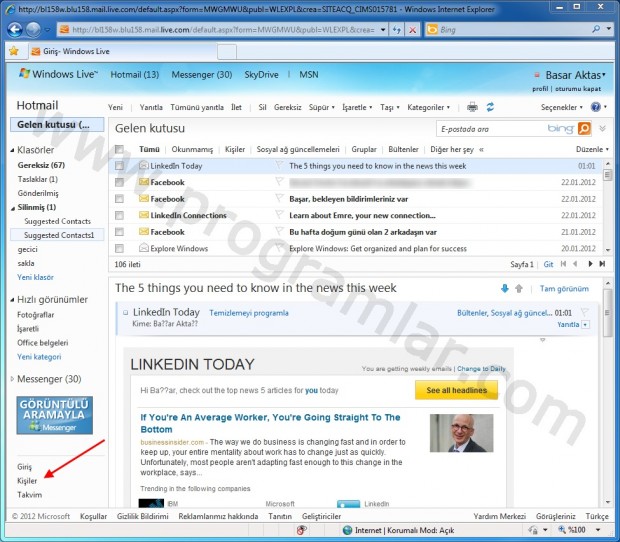This screenshot has height=542, width=620.
Task: Select the Giriş- Windows Live browser tab
Action: (x=123, y=51)
